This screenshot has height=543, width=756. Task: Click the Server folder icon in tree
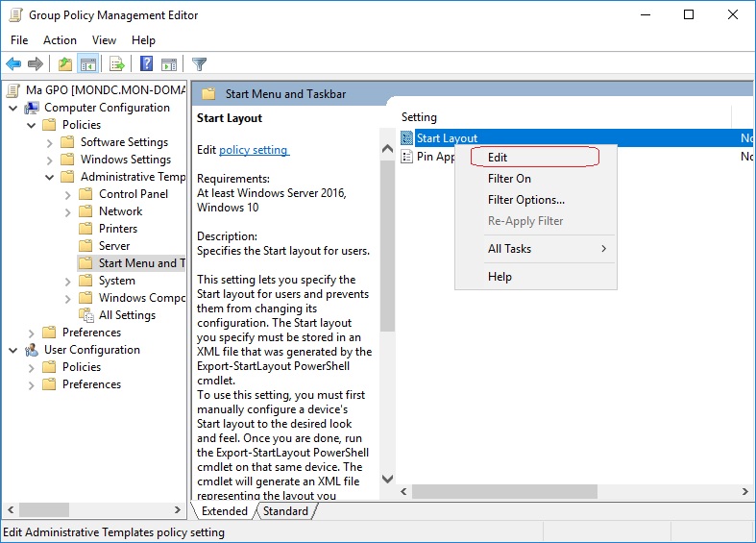click(x=85, y=245)
